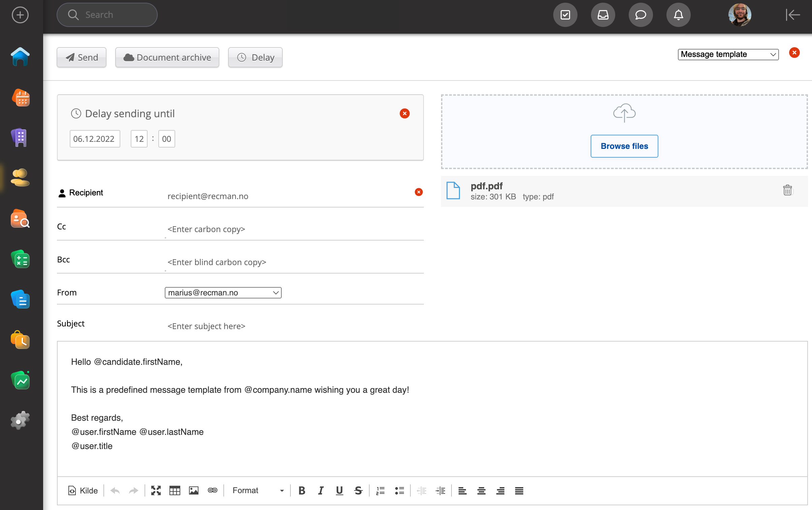The width and height of the screenshot is (812, 510).
Task: Open the tasks checklist icon
Action: pos(565,15)
